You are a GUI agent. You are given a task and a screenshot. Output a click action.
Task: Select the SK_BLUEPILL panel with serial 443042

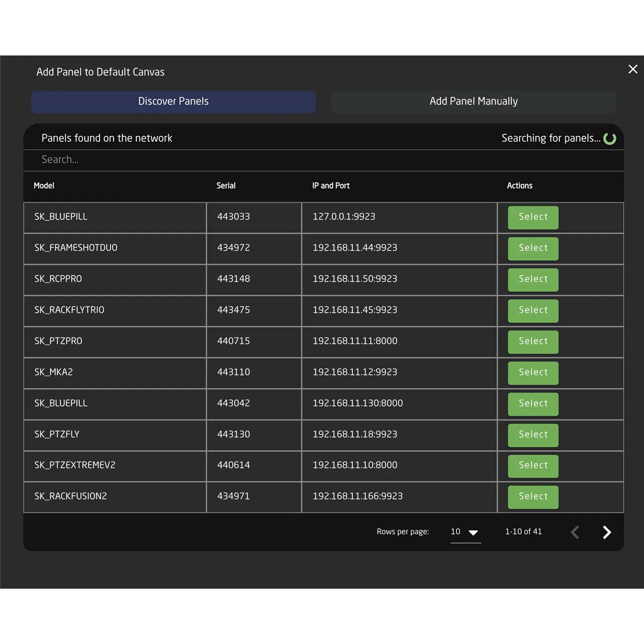tap(533, 404)
